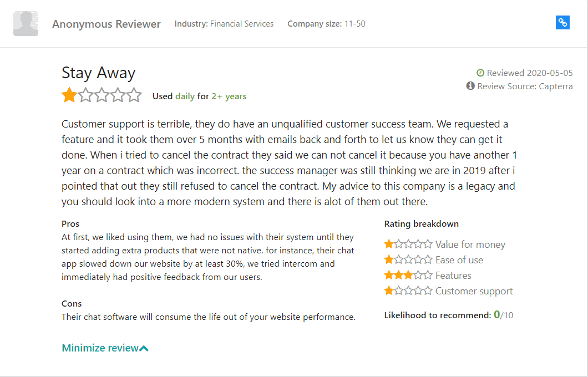Click the info icon beside Review Source
The image size is (588, 377).
tap(470, 86)
